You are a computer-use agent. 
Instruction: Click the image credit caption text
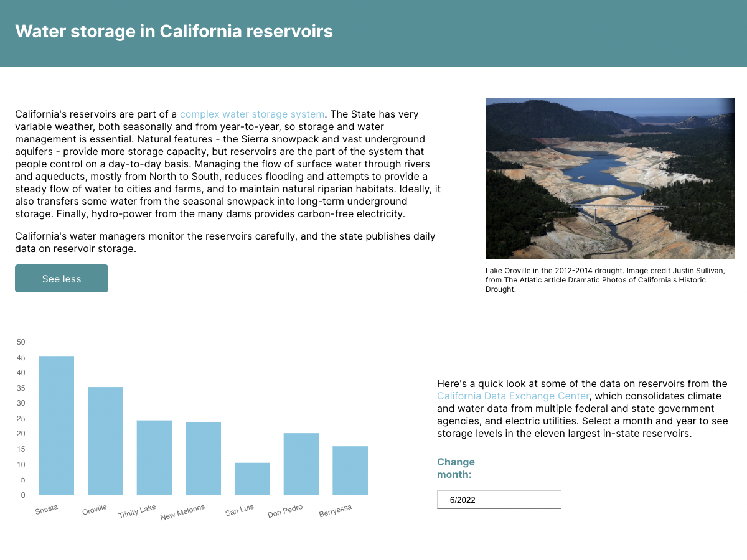[605, 280]
